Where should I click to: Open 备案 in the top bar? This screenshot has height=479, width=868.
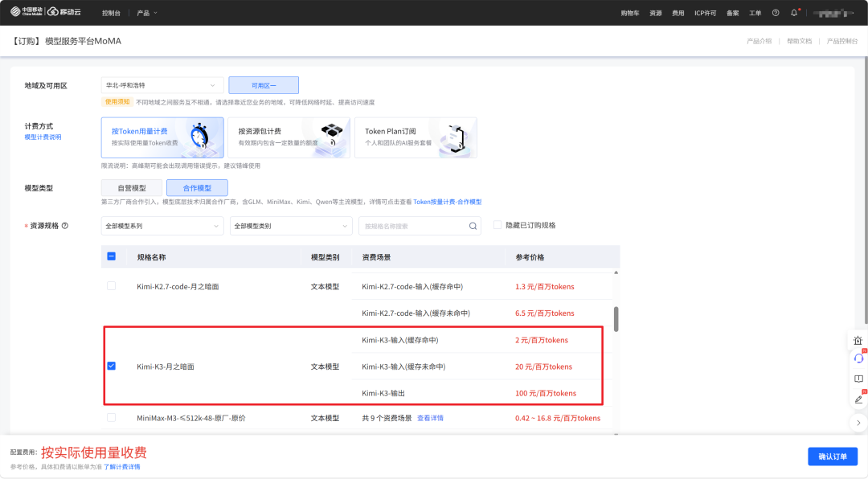click(732, 13)
